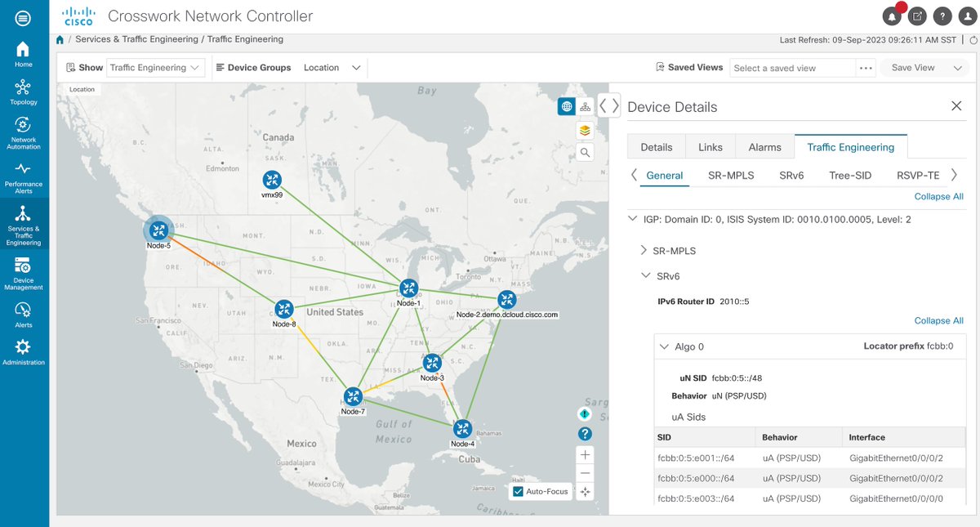Expand the SR-MPLS subsection
Image resolution: width=980 pixels, height=527 pixels.
(644, 250)
